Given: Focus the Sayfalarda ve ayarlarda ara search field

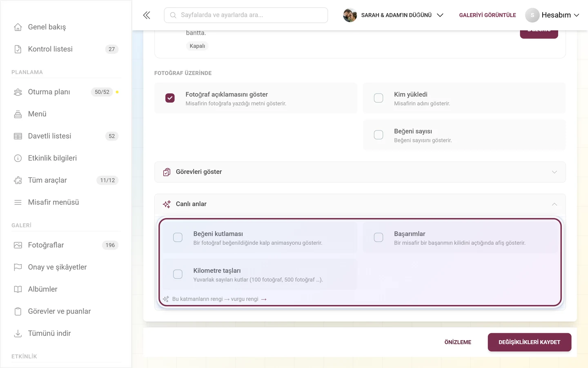Looking at the screenshot, I should pos(246,15).
